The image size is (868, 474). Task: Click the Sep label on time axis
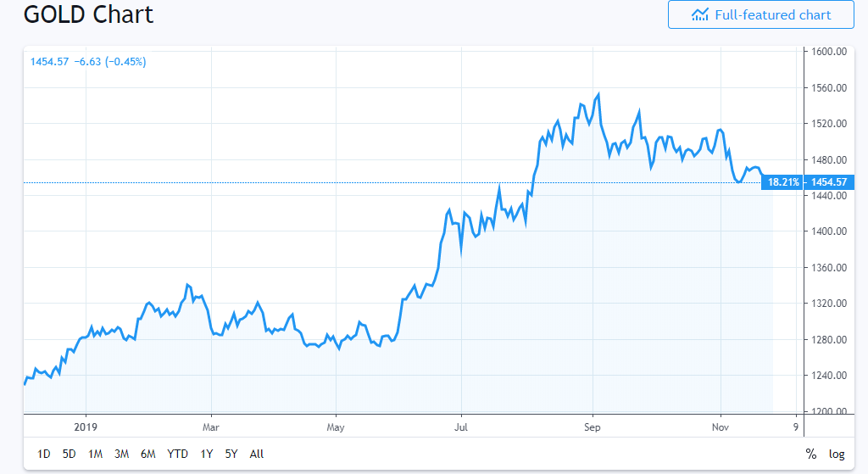coord(593,427)
